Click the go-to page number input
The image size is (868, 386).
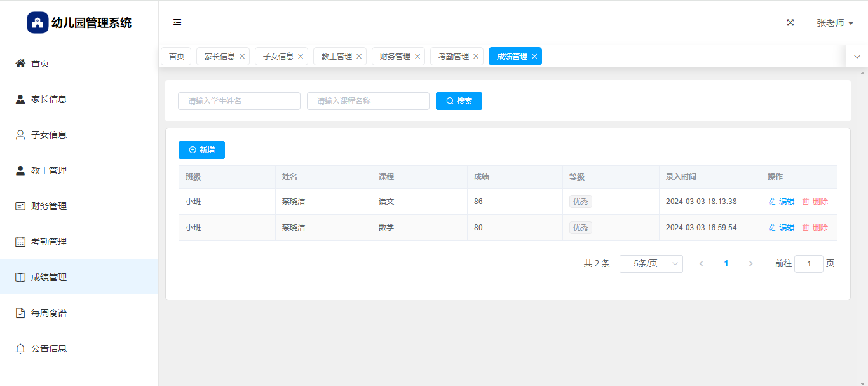[808, 264]
